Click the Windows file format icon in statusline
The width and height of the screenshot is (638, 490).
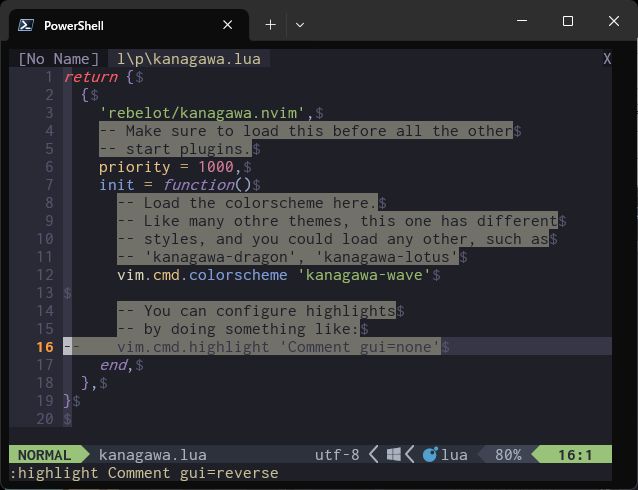click(395, 455)
